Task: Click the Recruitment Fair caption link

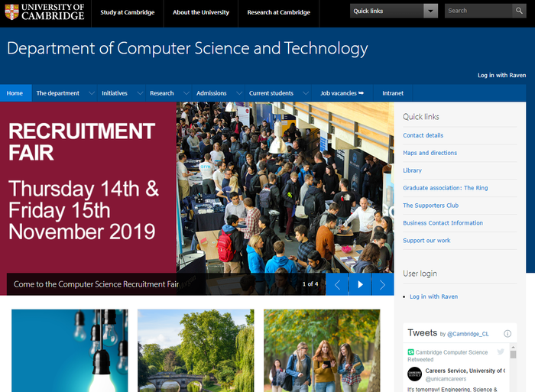Action: (x=96, y=284)
